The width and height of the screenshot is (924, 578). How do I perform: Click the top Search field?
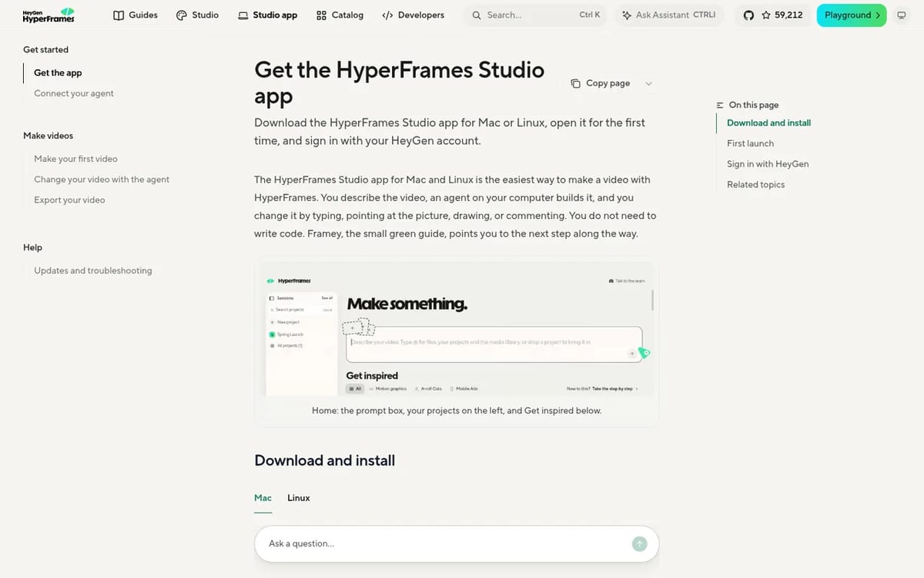[535, 15]
